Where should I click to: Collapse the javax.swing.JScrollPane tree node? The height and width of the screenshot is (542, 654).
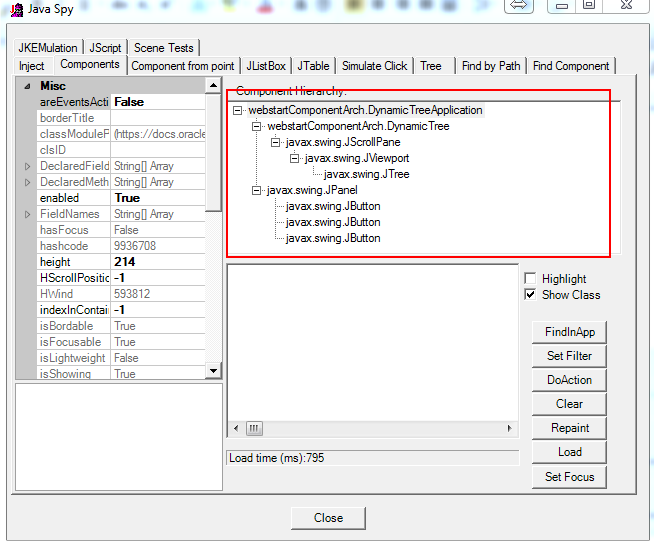276,142
